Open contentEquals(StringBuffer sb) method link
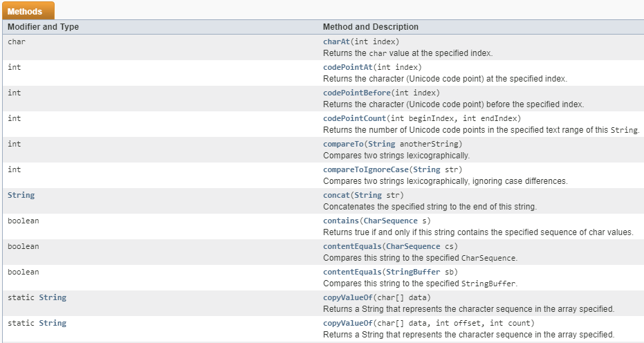Screen dimensions: 644x343 [x=352, y=272]
